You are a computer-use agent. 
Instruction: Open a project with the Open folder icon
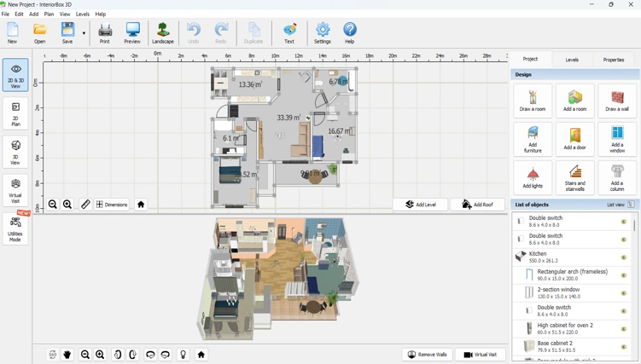click(39, 32)
